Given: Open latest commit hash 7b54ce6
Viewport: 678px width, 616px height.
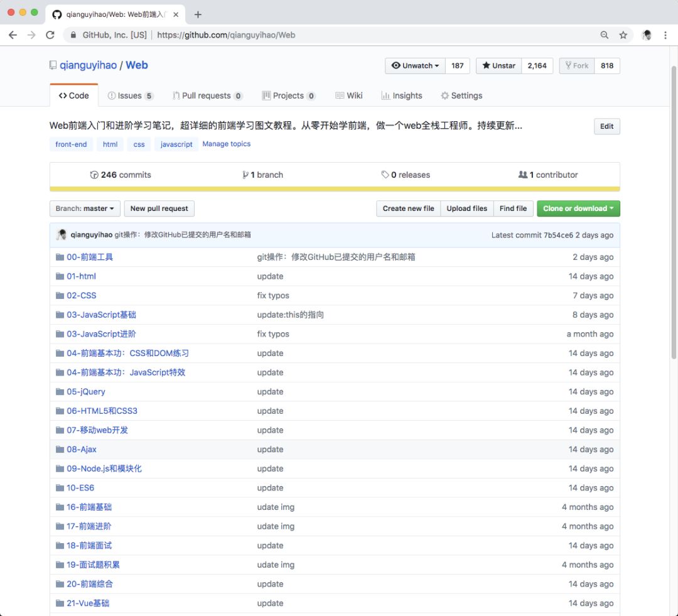Looking at the screenshot, I should (x=558, y=235).
